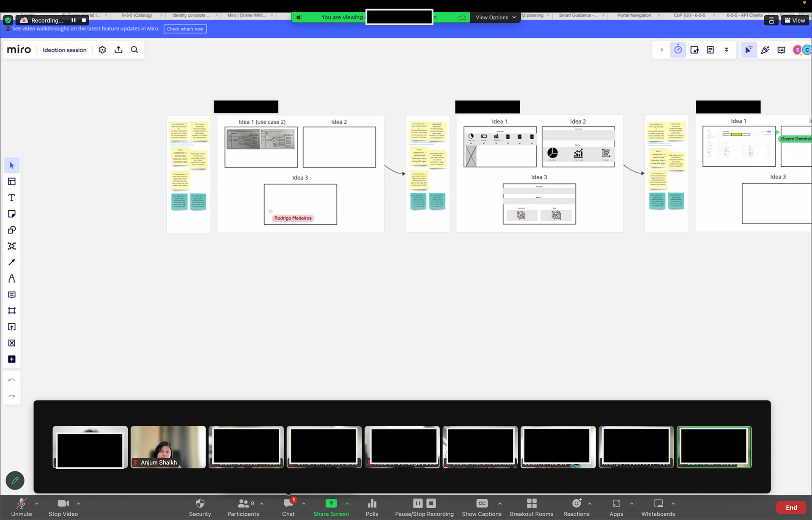Stop Video in Zoom toolbar
The height and width of the screenshot is (520, 812).
coord(63,507)
